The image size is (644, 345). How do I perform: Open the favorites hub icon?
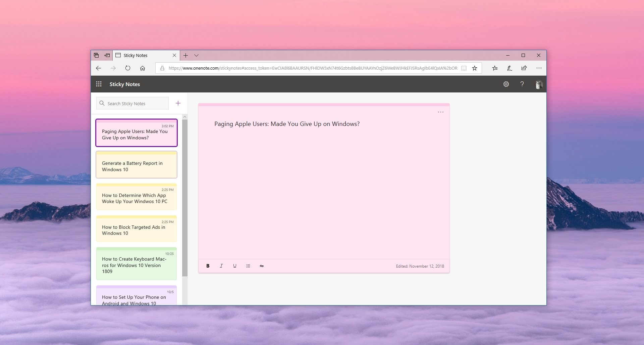tap(495, 68)
